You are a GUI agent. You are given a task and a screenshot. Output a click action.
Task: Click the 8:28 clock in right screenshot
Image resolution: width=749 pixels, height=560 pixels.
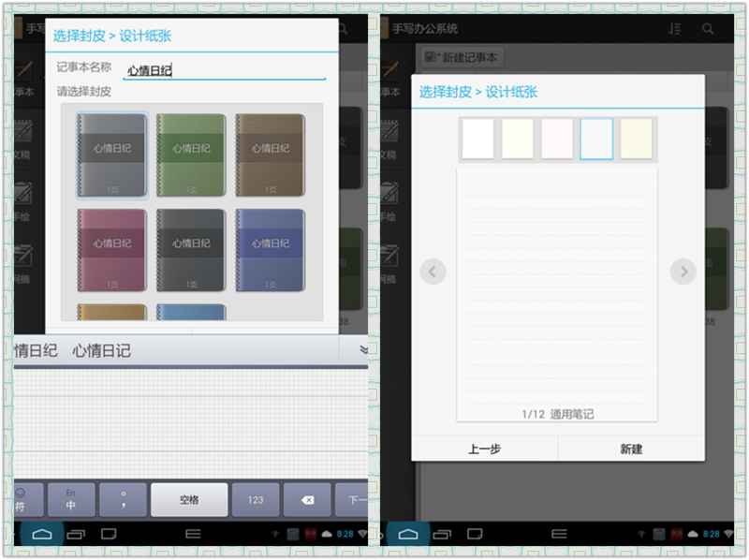[x=711, y=534]
